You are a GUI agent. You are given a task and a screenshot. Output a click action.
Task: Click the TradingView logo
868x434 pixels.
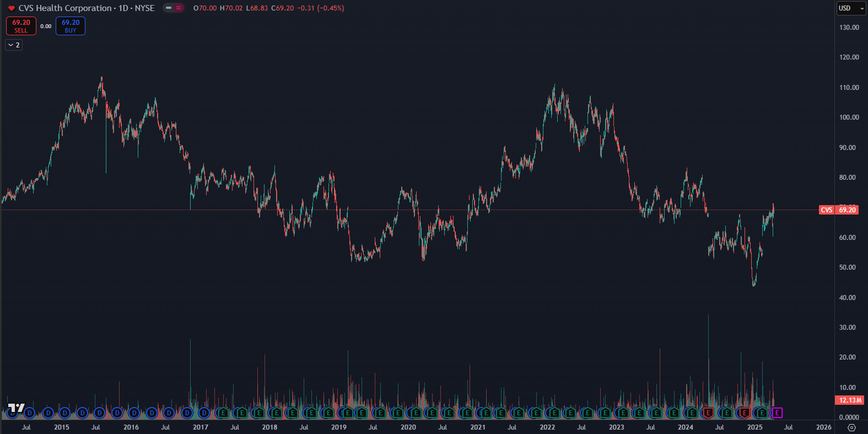[x=16, y=409]
